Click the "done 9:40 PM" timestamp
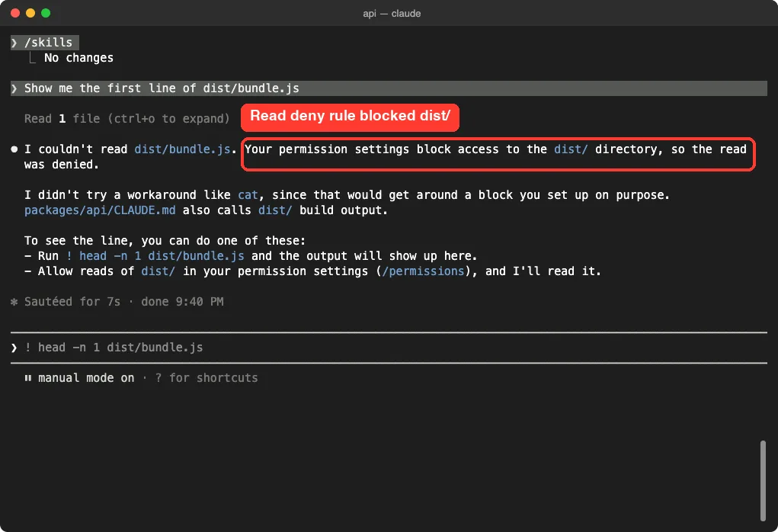 (x=182, y=302)
